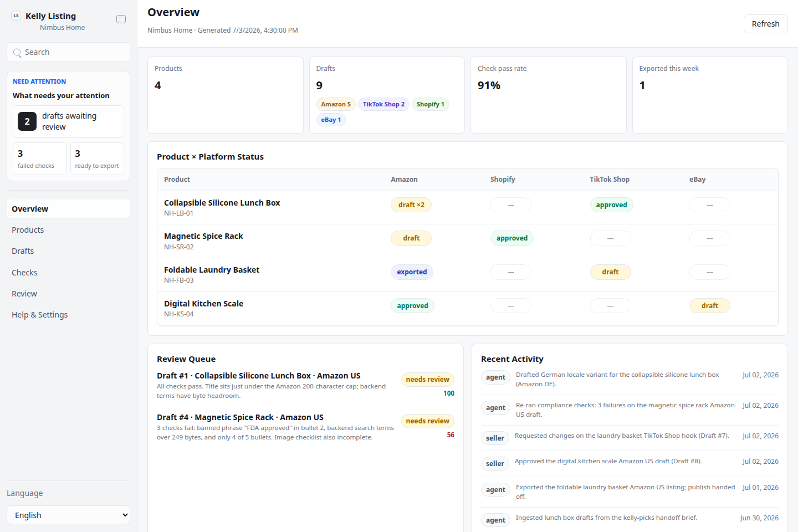Click the draft Amazon badge for Magnetic Spice Rack
The width and height of the screenshot is (798, 532).
click(411, 238)
